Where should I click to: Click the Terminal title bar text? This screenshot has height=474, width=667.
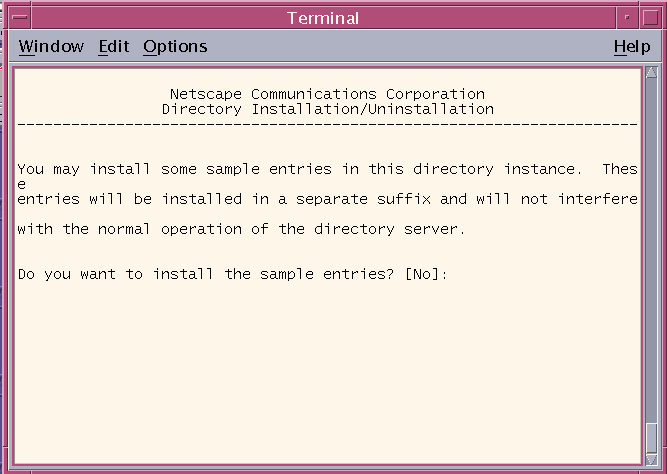click(x=323, y=18)
